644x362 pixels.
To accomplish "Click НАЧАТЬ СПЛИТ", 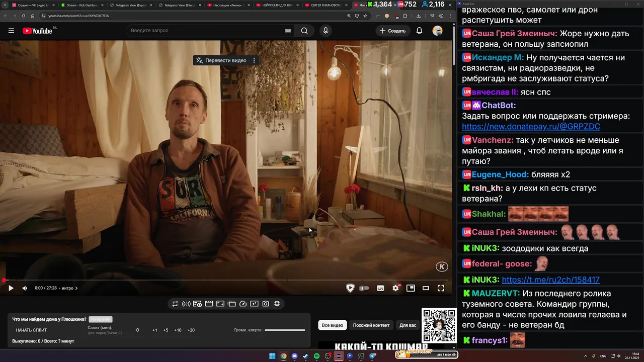I will [31, 330].
